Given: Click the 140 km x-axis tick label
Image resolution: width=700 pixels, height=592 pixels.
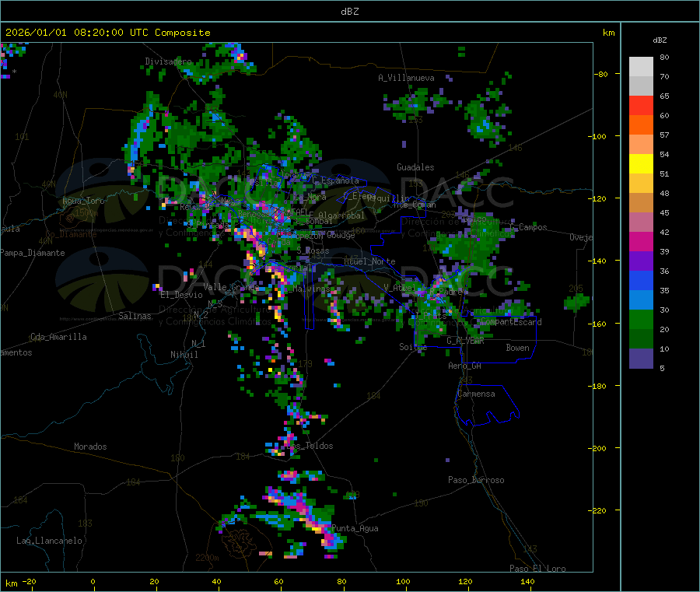Looking at the screenshot, I should (x=527, y=581).
